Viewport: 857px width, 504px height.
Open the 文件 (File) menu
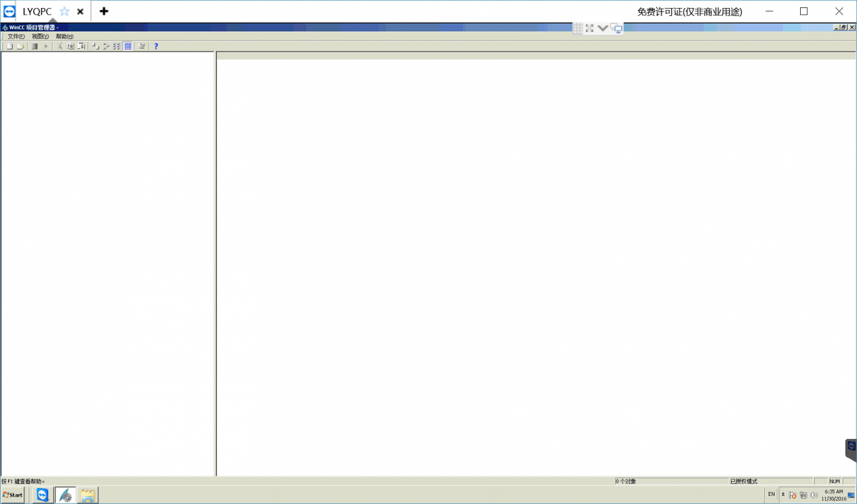(16, 36)
